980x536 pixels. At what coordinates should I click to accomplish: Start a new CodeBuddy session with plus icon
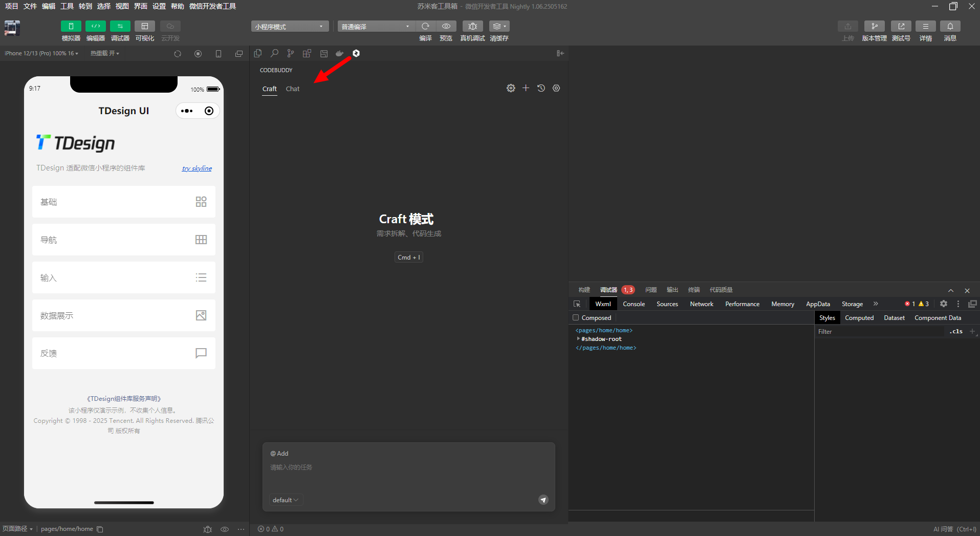pos(526,88)
